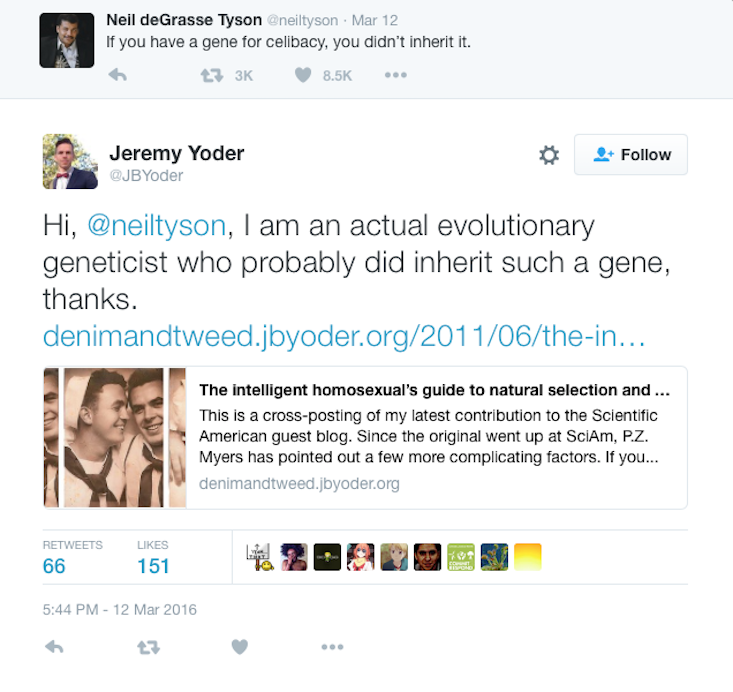Reply to Jeremy Yoder's tweet
The image size is (733, 692).
[x=55, y=647]
